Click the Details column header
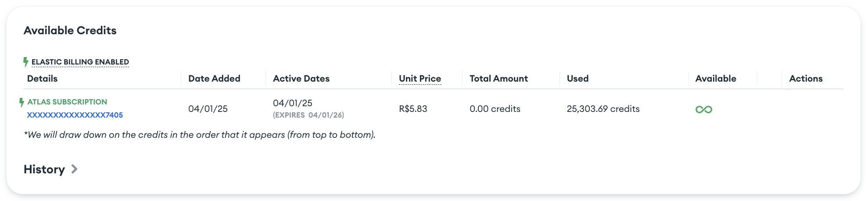Viewport: 868px width, 201px height. coord(42,79)
